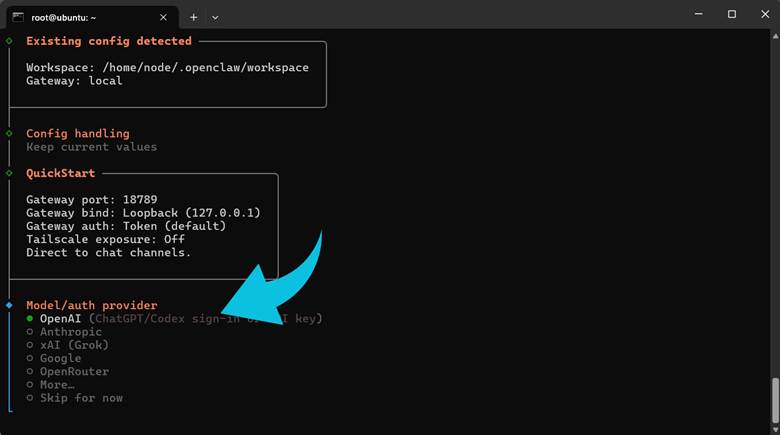The width and height of the screenshot is (780, 435).
Task: Switch to the root@ubuntu: ~ tab
Action: pyautogui.click(x=92, y=17)
